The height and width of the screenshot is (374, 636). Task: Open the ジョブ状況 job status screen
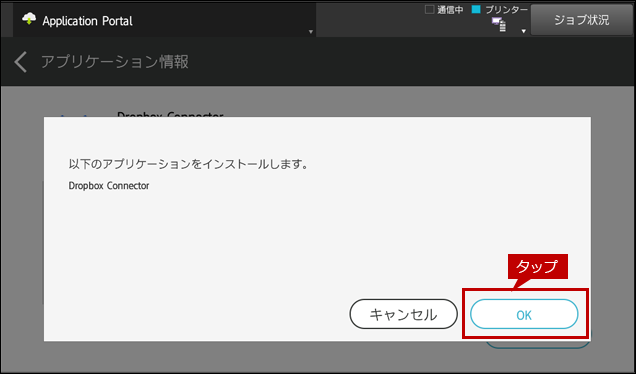click(x=581, y=20)
